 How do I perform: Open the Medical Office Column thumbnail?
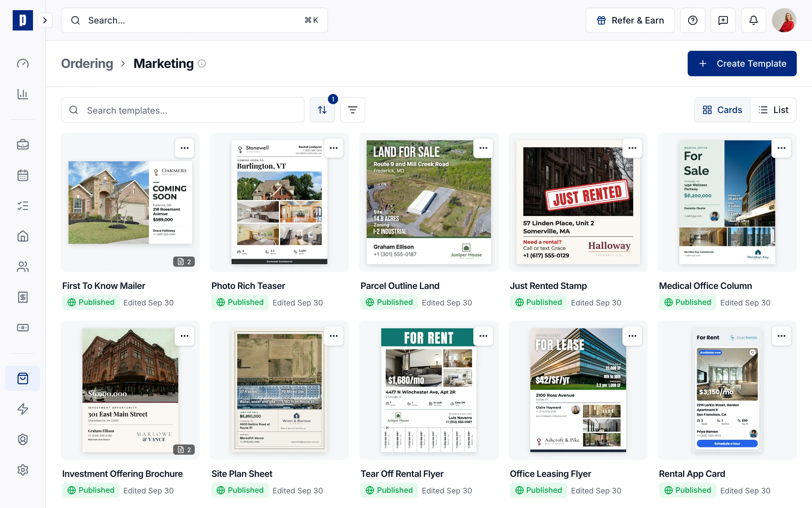click(727, 202)
